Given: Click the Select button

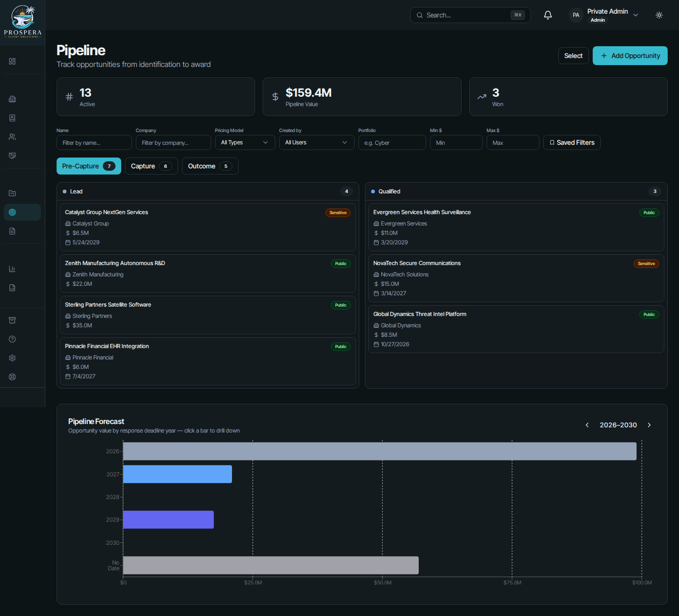Looking at the screenshot, I should pos(573,56).
